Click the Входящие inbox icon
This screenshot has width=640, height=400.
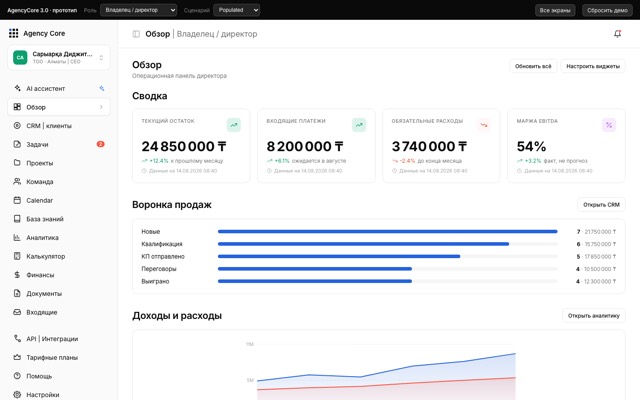tap(17, 312)
